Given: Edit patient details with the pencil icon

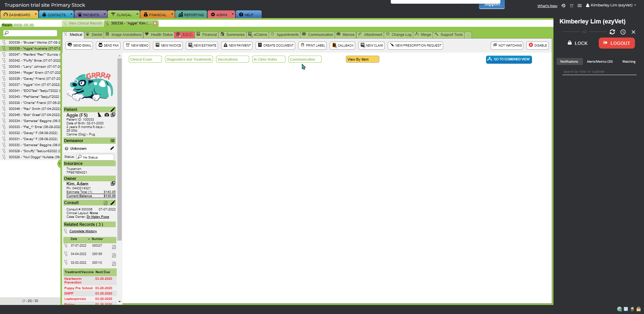Looking at the screenshot, I should pyautogui.click(x=113, y=110).
